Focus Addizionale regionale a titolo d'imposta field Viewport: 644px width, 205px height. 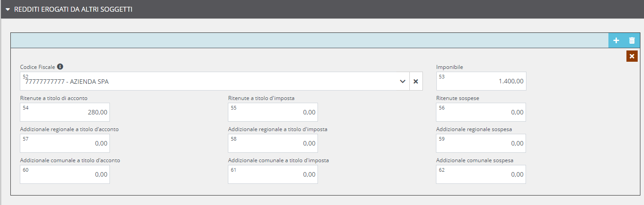[273, 144]
